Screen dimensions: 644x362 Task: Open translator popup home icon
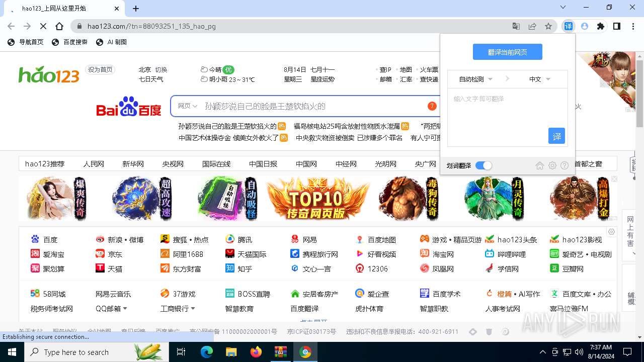(540, 165)
